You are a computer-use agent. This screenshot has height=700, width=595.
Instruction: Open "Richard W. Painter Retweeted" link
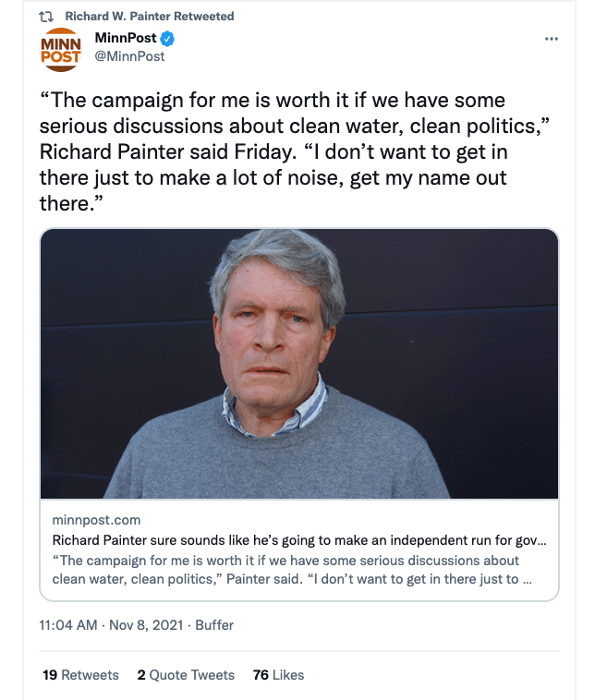[149, 17]
